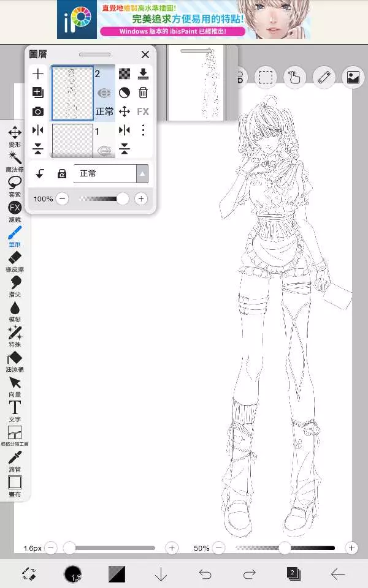Viewport: 368px width, 588px height.
Task: Undo the last action
Action: pos(205,574)
